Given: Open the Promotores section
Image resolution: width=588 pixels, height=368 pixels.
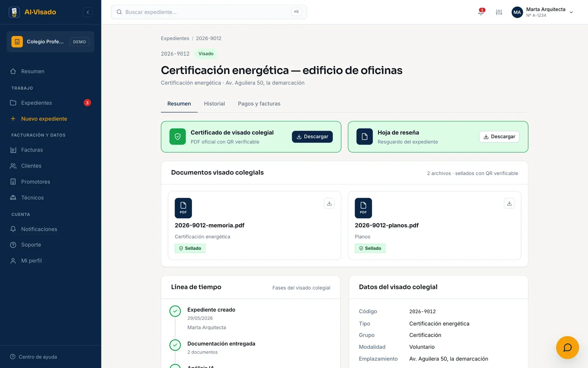Looking at the screenshot, I should click(50, 182).
